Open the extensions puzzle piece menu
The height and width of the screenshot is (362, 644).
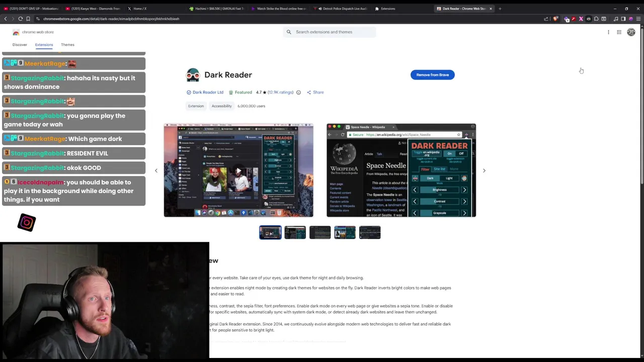(596, 19)
